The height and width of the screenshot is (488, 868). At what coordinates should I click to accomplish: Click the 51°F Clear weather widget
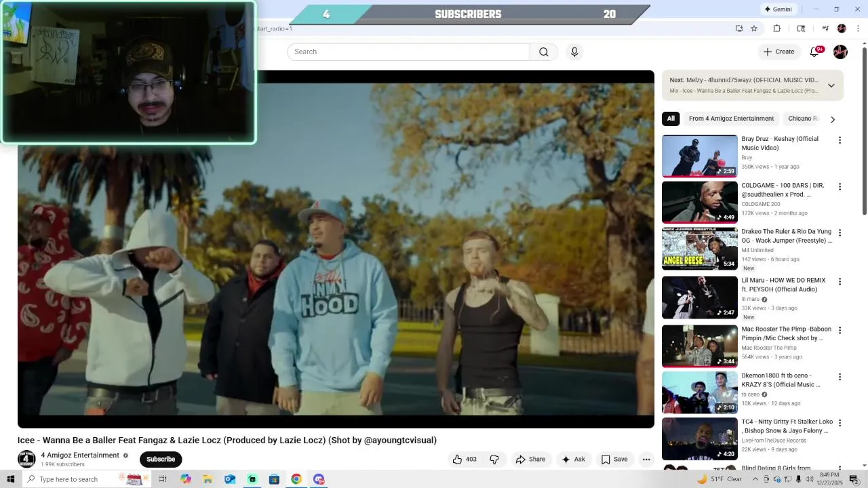click(719, 479)
